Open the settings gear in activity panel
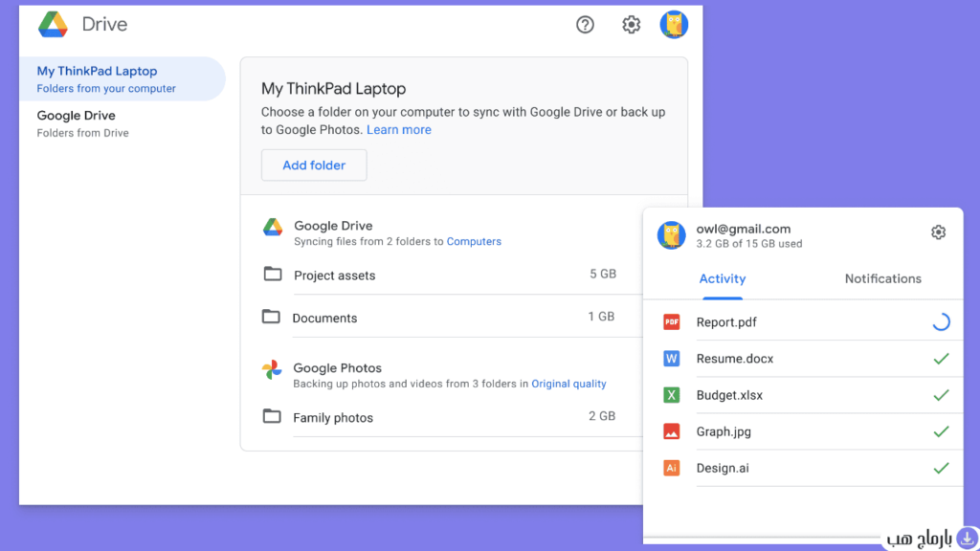 tap(938, 232)
